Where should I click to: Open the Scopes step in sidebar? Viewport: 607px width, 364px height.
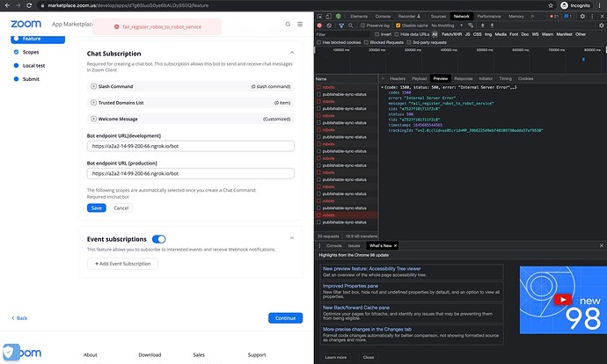click(x=31, y=52)
